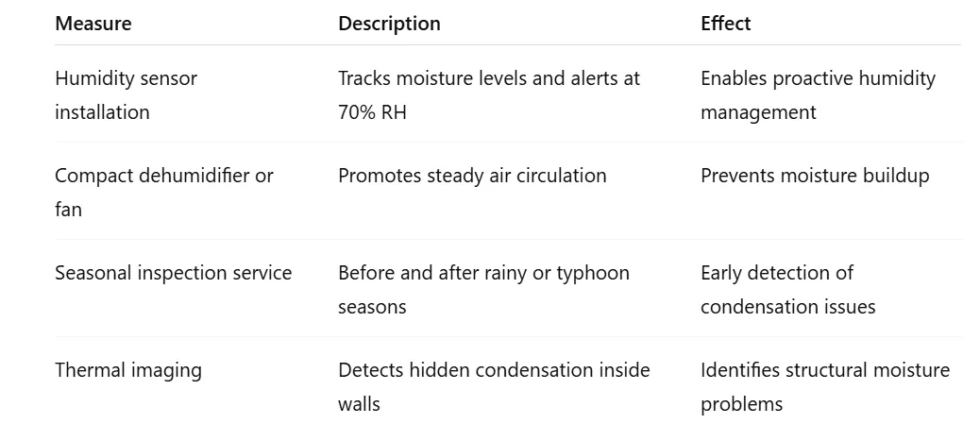Viewport: 980px width, 441px height.
Task: Click the Effect column header
Action: tap(725, 24)
